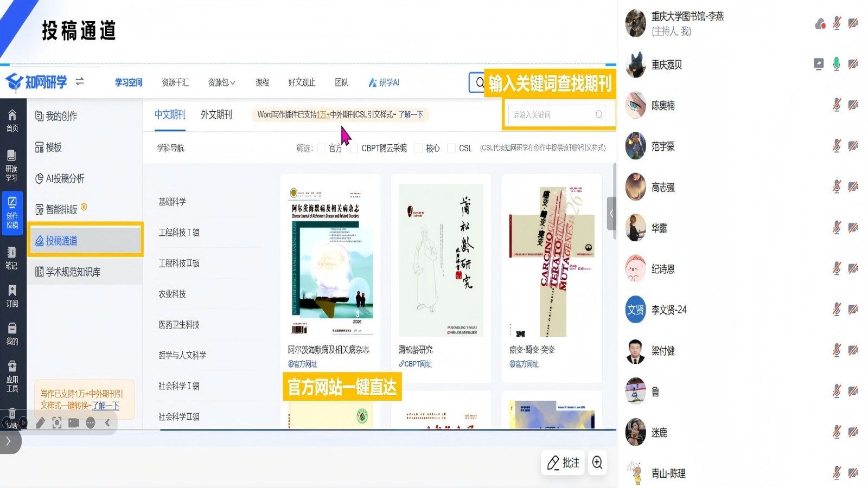Click the zoom-in magnifier beside 批注
Image resolution: width=868 pixels, height=488 pixels.
597,463
